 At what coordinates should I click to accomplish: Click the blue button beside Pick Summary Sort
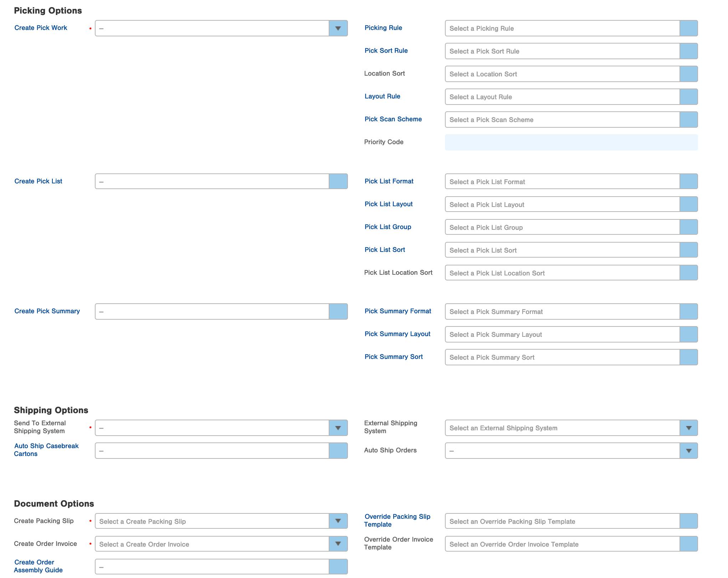[x=688, y=357]
